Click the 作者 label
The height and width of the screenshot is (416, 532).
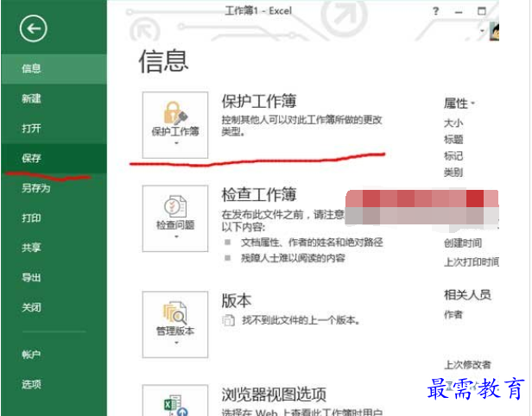453,315
